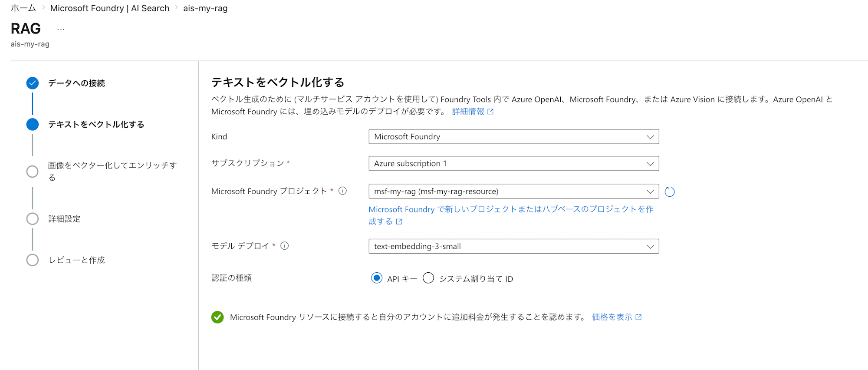Open the ellipsis menu beside the RAG title
The height and width of the screenshot is (370, 868).
[61, 29]
